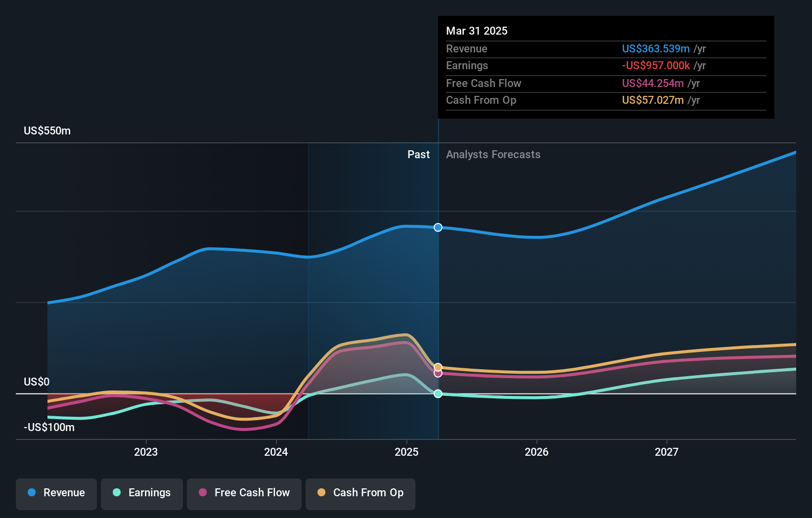Click the US$44.254m free cash flow value
This screenshot has width=812, height=518.
click(653, 83)
